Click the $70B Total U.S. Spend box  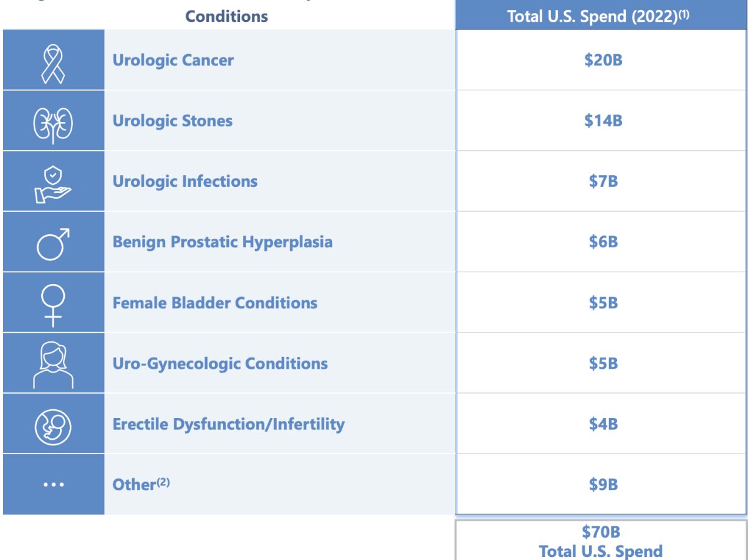tap(601, 540)
